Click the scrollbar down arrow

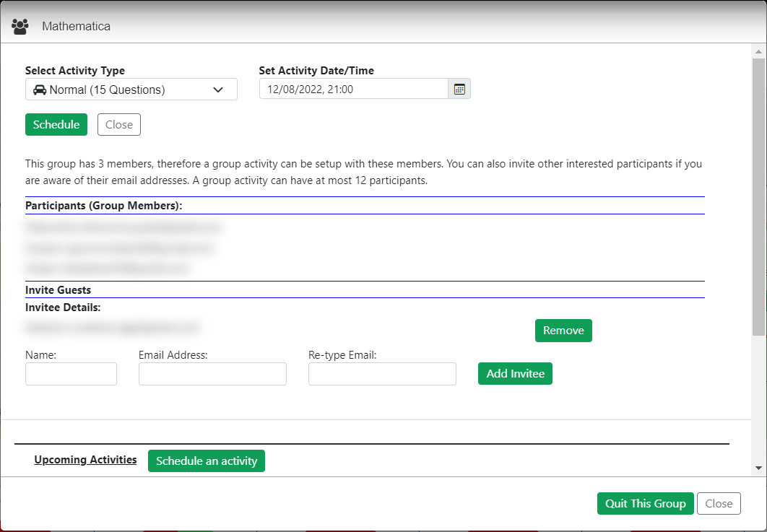[758, 468]
